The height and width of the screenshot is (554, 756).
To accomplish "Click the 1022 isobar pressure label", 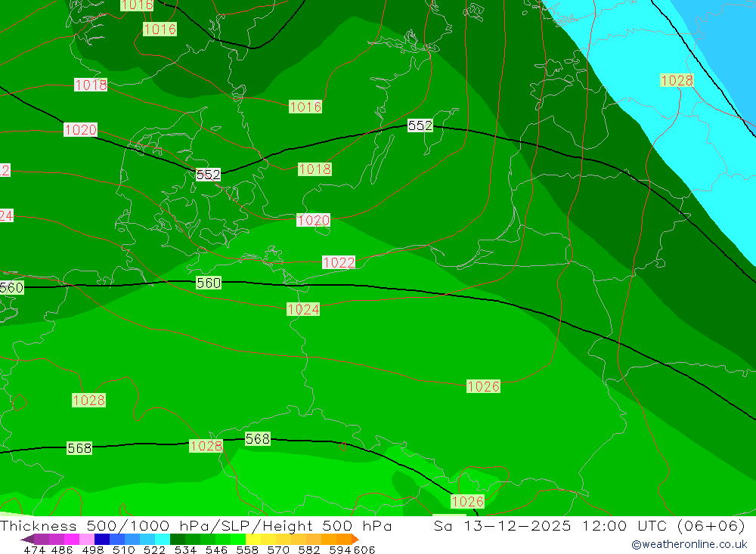I will coord(339,262).
